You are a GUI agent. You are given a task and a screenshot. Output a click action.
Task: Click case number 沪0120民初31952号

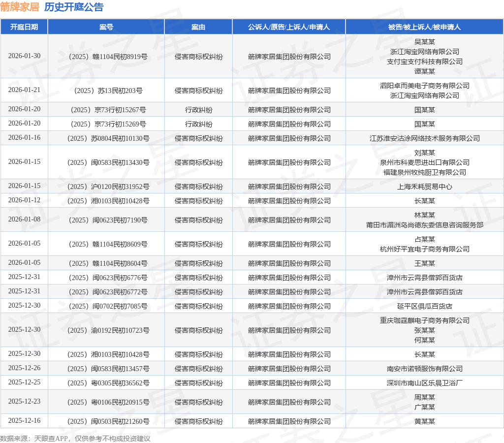tap(108, 187)
